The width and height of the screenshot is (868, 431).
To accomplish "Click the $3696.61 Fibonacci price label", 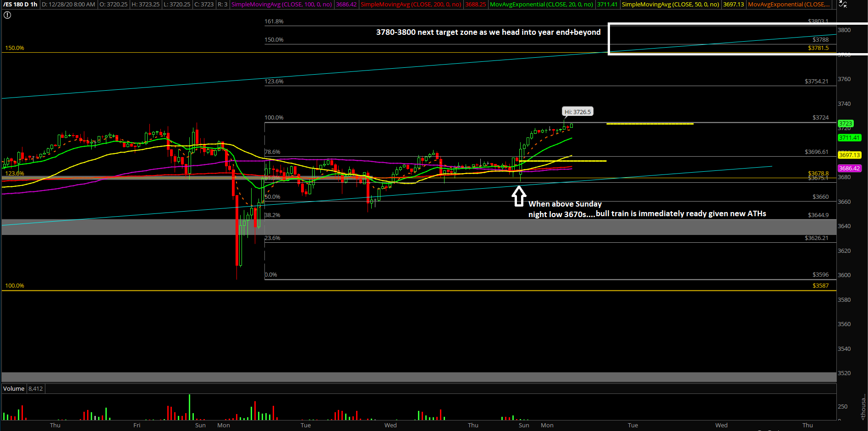I will click(x=817, y=152).
